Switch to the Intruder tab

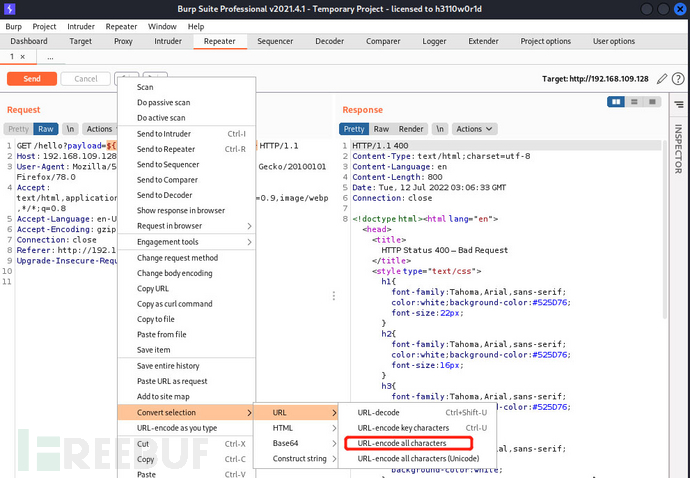click(168, 41)
